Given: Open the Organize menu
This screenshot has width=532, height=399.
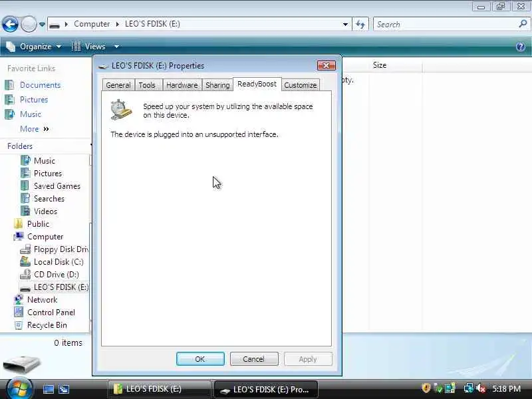Looking at the screenshot, I should coord(34,47).
